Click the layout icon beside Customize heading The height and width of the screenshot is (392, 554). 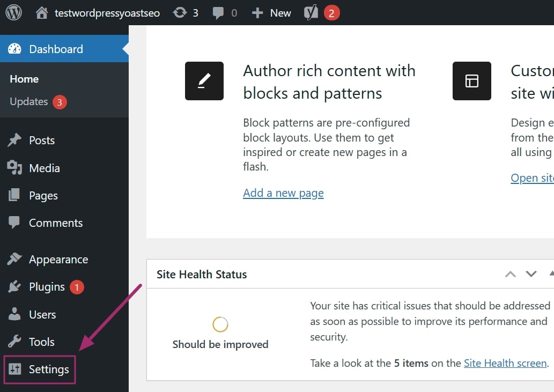[471, 81]
